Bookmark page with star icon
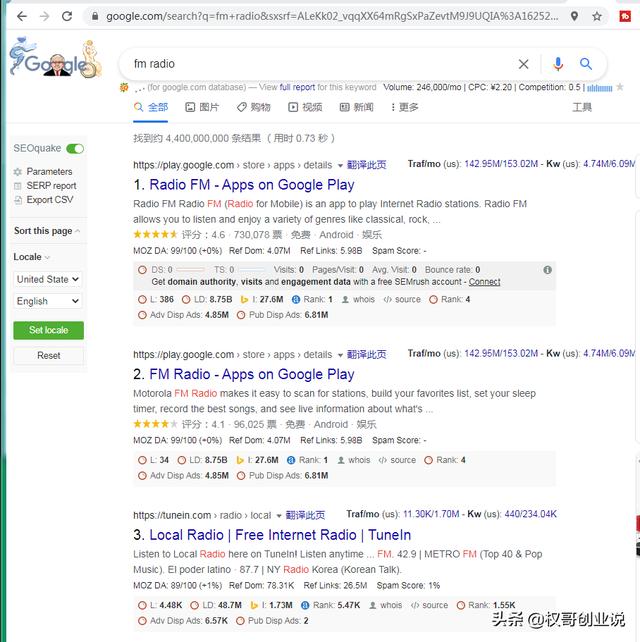 (597, 16)
